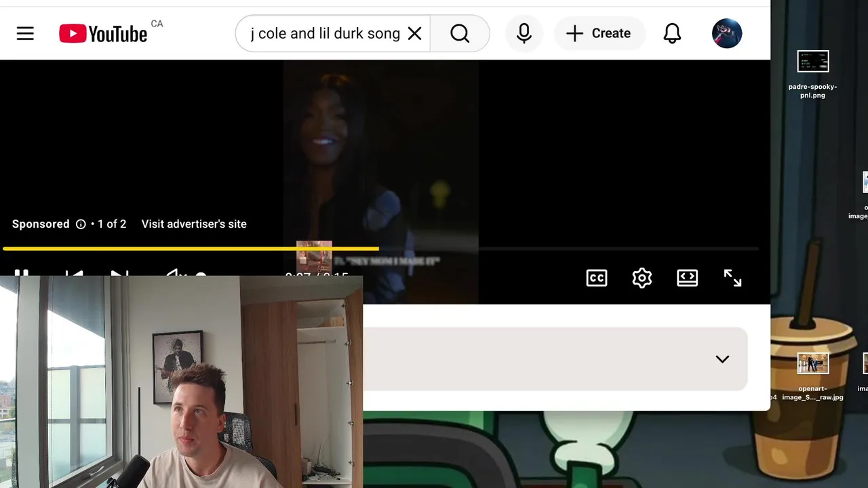
Task: Select padre-spooky-pnl.png desktop file
Action: [x=813, y=75]
